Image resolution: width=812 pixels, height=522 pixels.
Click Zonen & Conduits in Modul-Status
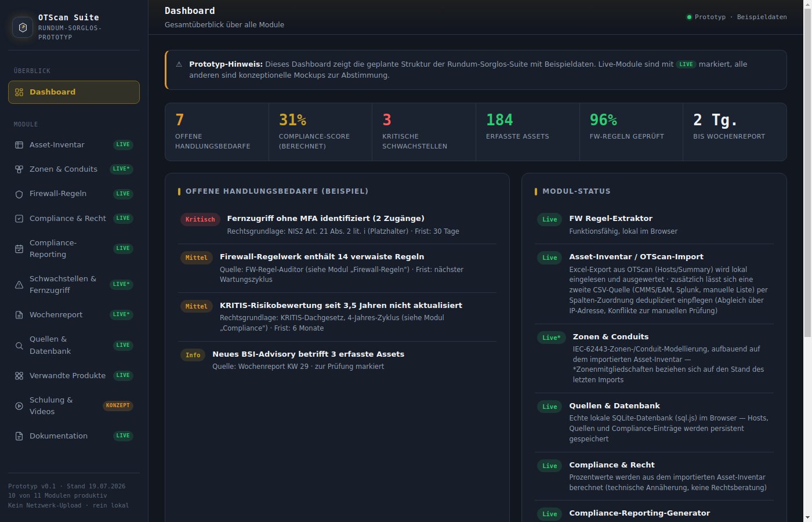[x=654, y=358]
